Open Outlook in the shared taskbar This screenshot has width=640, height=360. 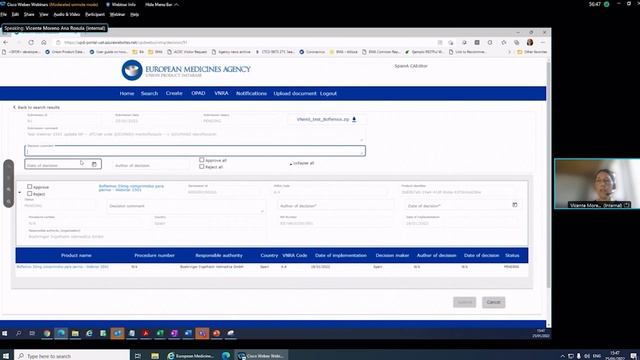pos(117,333)
